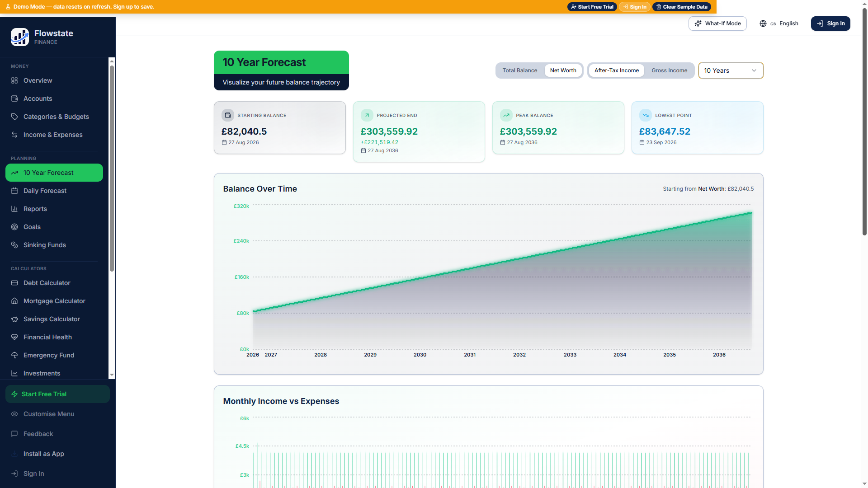Click the £83,647.52 Lowest Point value
The width and height of the screenshot is (868, 488).
click(665, 131)
